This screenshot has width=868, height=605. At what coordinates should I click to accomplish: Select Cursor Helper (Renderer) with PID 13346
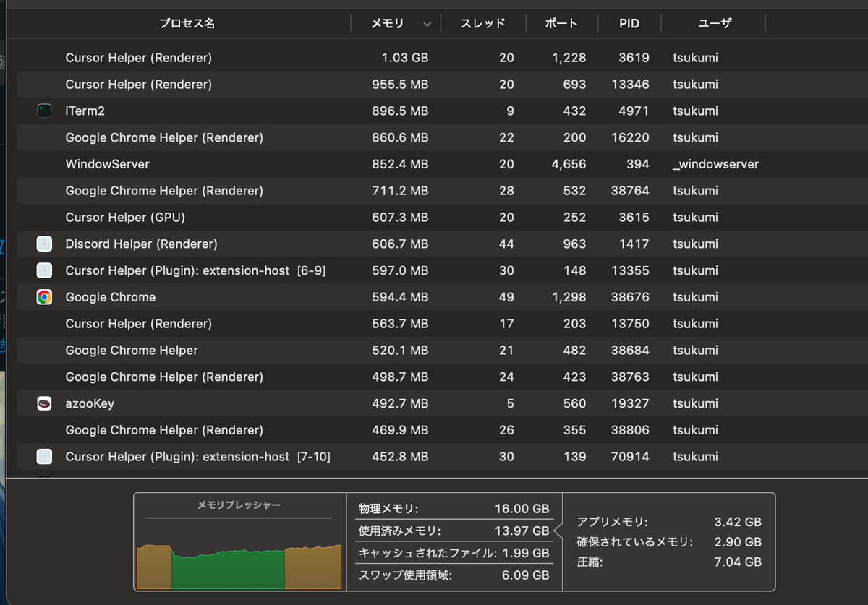click(x=139, y=85)
